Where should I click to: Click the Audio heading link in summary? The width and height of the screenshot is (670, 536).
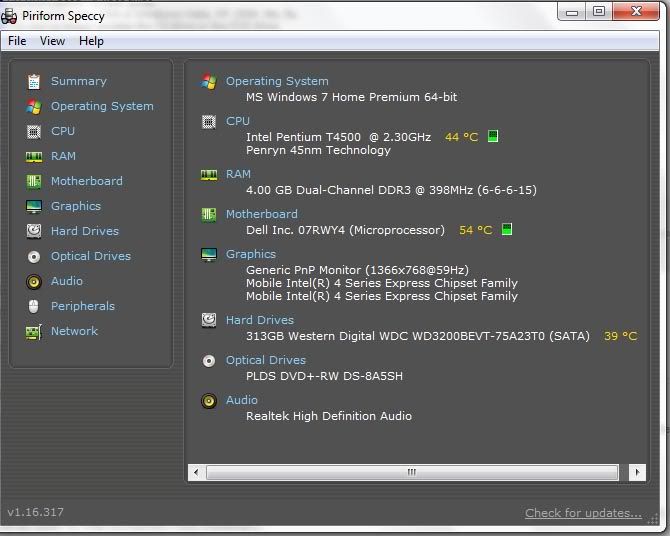click(241, 400)
